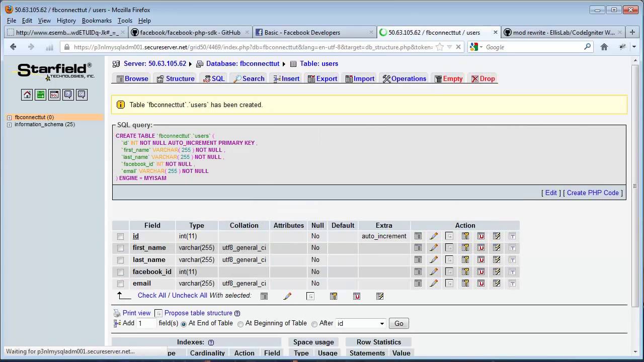
Task: Add fulltext index on first_name field
Action: (x=512, y=248)
